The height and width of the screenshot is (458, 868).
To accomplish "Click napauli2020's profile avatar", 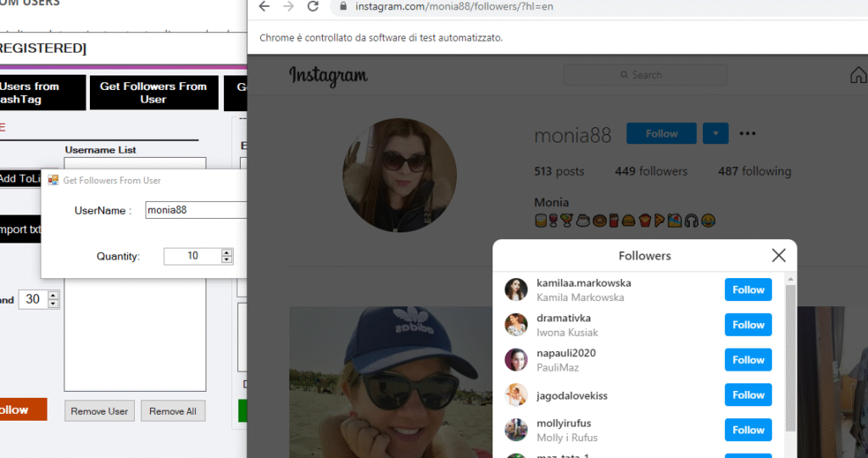I will tap(516, 360).
